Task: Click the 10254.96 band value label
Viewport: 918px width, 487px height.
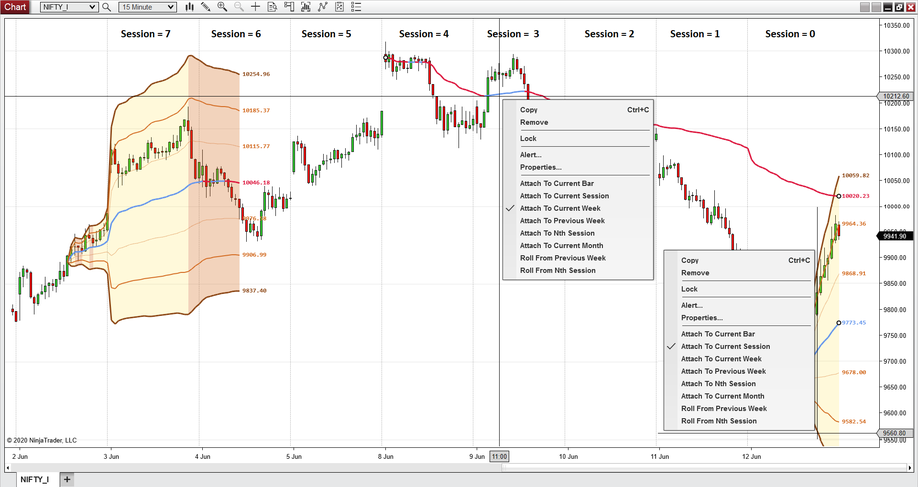Action: click(256, 74)
